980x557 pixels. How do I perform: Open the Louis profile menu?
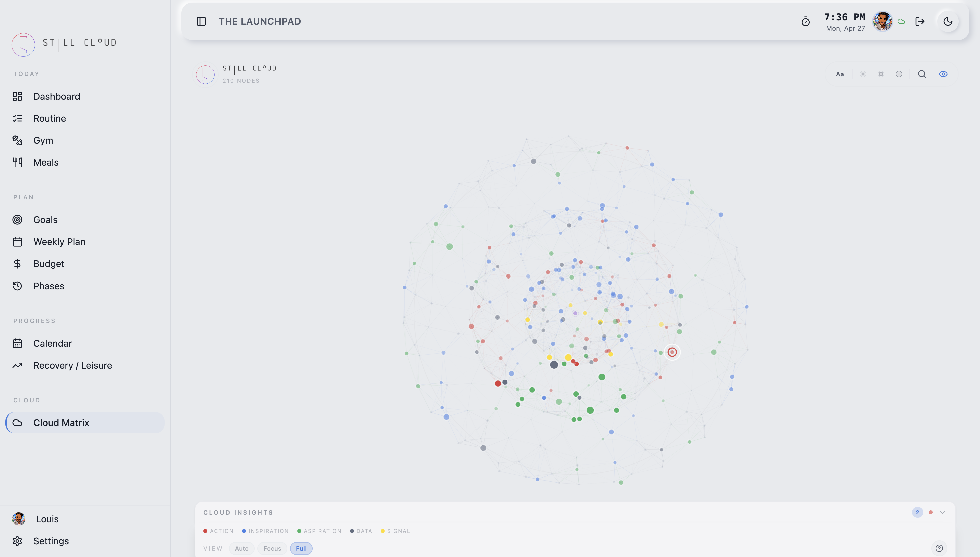pos(47,519)
